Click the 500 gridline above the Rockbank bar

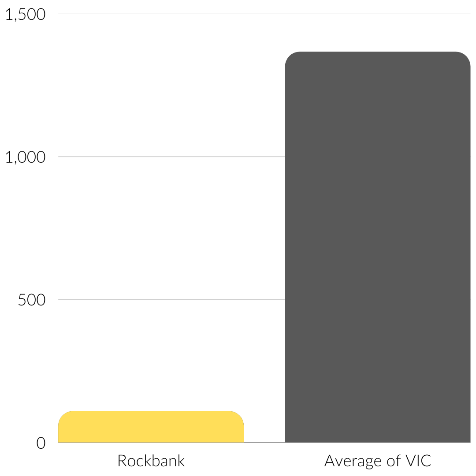click(151, 299)
